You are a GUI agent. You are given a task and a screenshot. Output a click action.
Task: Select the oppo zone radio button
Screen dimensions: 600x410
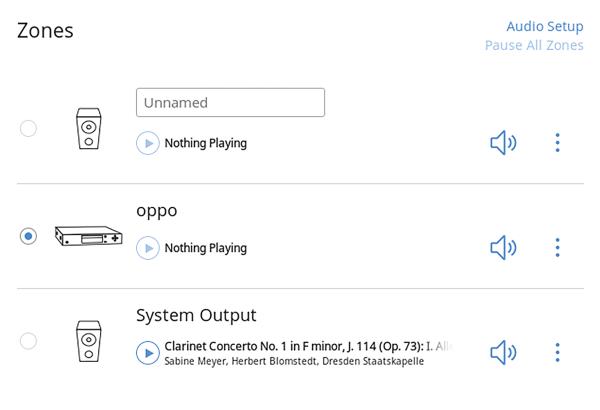tap(28, 236)
